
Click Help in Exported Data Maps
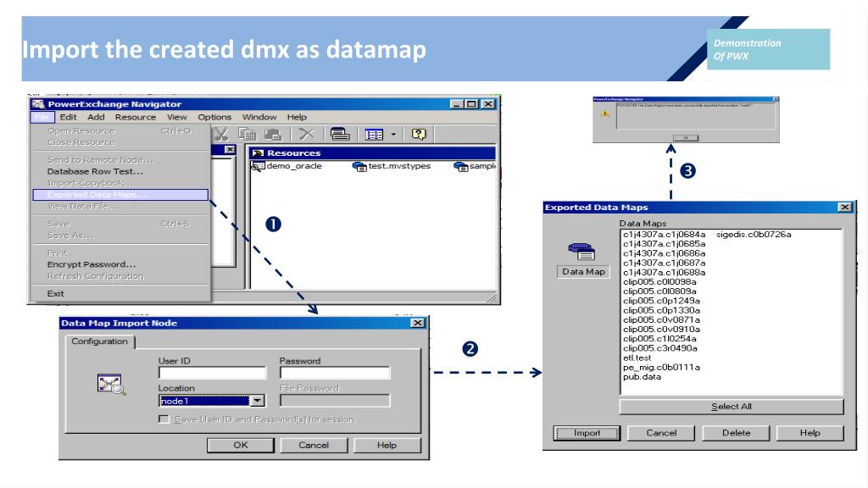(810, 433)
